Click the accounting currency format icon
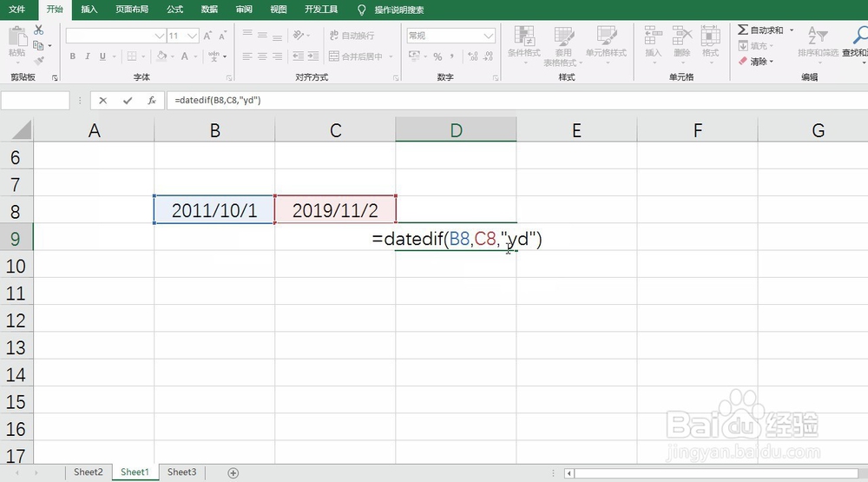The height and width of the screenshot is (482, 868). point(414,56)
